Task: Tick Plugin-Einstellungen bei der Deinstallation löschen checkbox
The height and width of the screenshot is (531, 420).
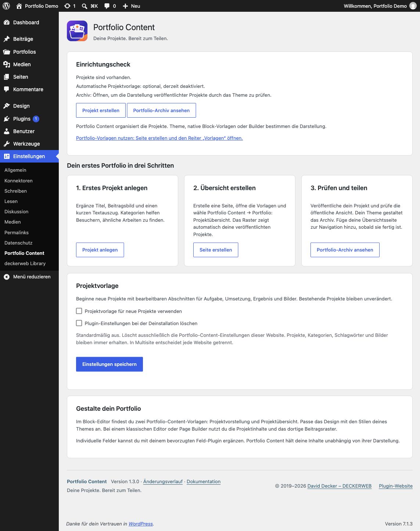Action: click(x=79, y=323)
